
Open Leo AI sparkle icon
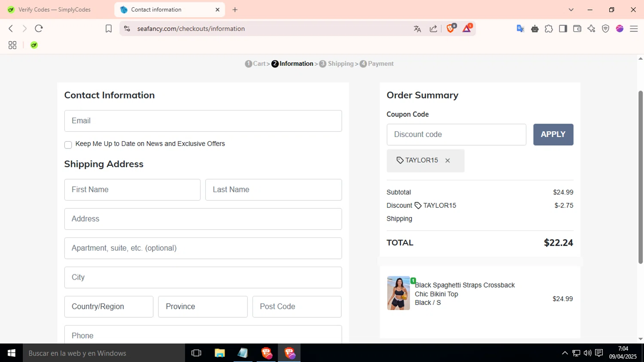(591, 29)
